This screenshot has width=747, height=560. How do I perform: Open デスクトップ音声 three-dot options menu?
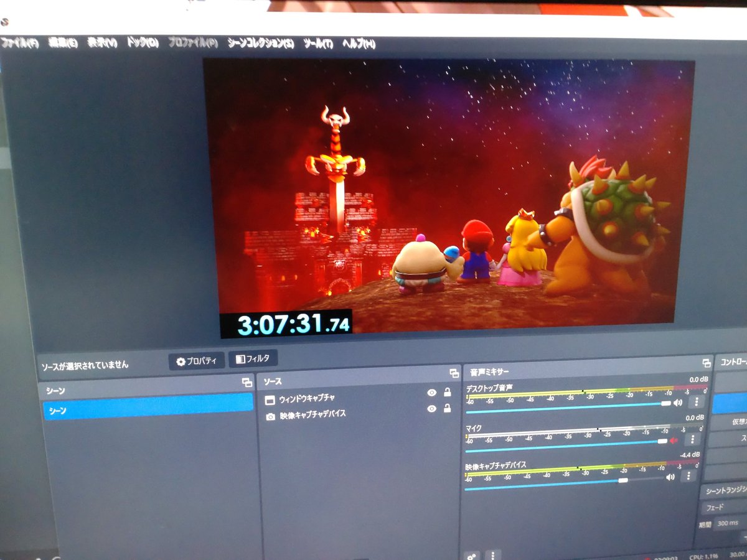[696, 402]
